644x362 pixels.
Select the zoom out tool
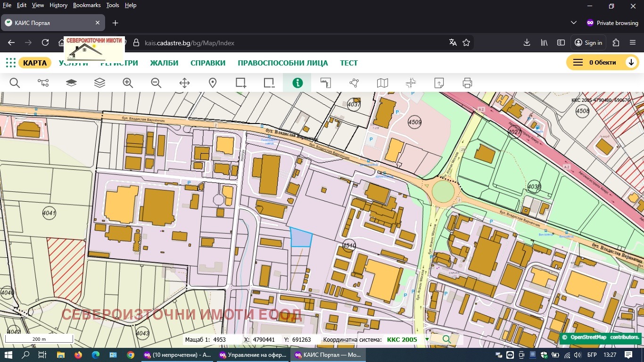(x=156, y=83)
